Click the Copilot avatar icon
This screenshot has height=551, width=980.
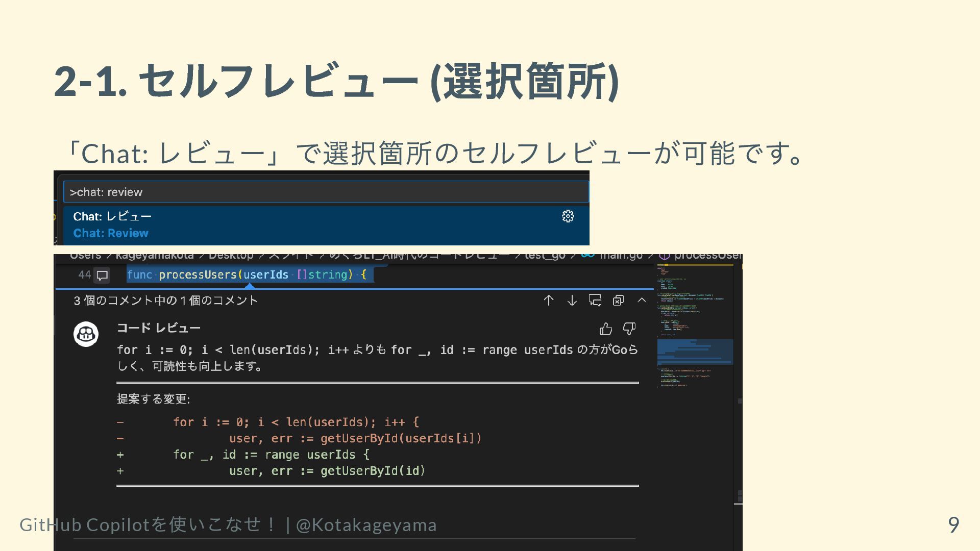[x=86, y=334]
